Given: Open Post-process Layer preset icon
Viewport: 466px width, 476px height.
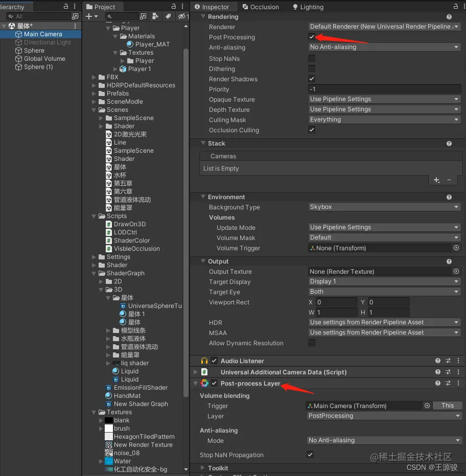Looking at the screenshot, I should pos(448,383).
